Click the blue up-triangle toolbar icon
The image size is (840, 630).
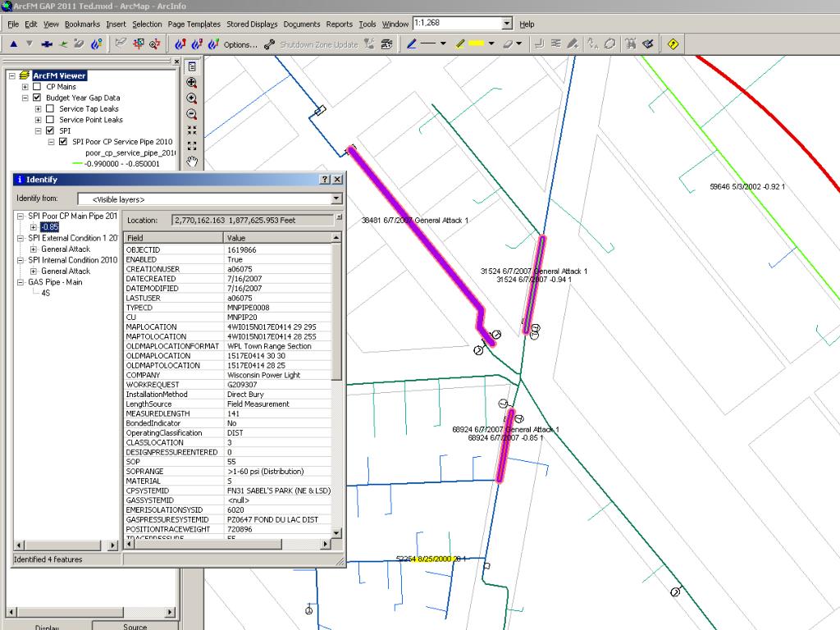(14, 44)
